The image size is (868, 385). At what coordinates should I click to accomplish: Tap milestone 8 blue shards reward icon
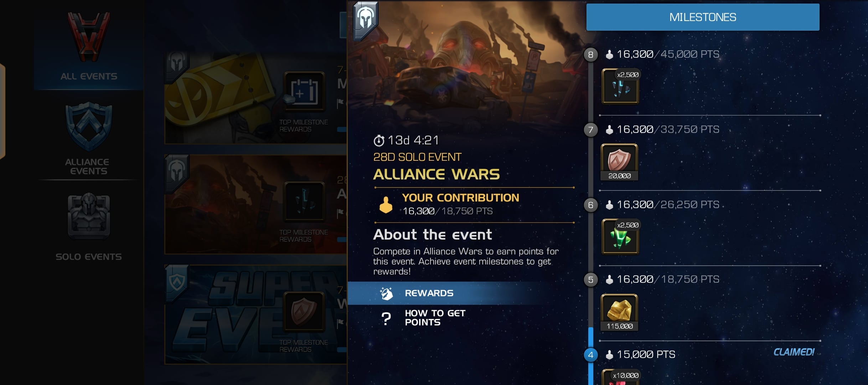(620, 87)
